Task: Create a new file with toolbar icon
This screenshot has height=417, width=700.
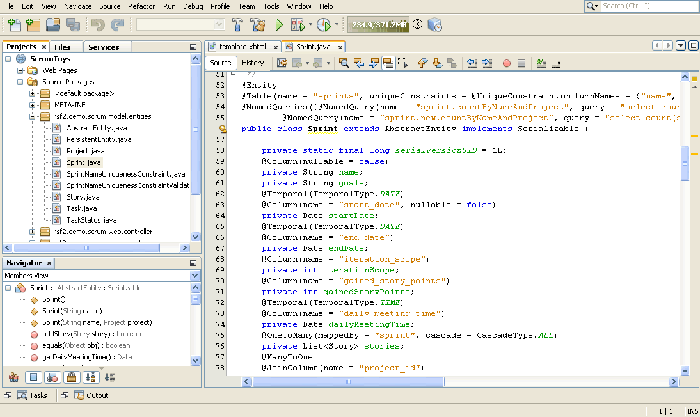Action: (x=14, y=25)
